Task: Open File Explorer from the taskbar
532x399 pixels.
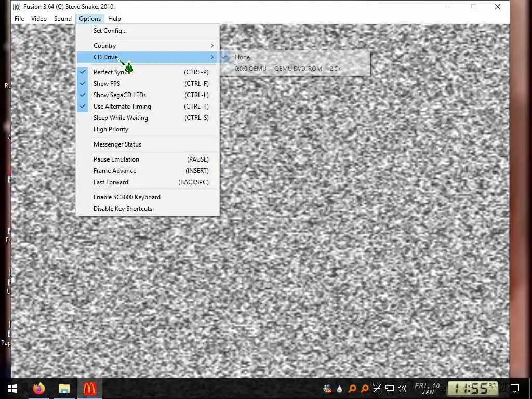Action: click(64, 389)
